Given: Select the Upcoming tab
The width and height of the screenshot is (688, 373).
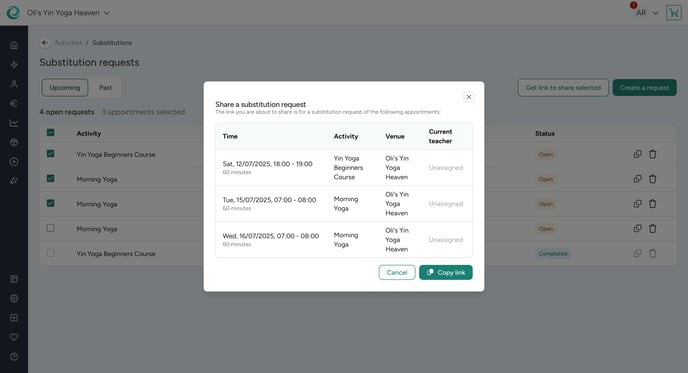Looking at the screenshot, I should pyautogui.click(x=65, y=88).
